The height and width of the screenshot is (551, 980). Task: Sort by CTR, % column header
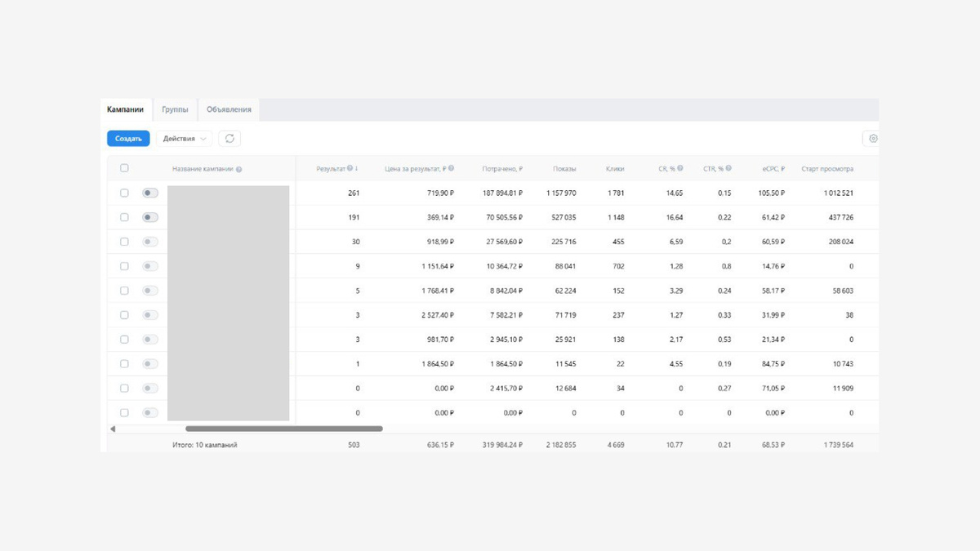pos(714,169)
